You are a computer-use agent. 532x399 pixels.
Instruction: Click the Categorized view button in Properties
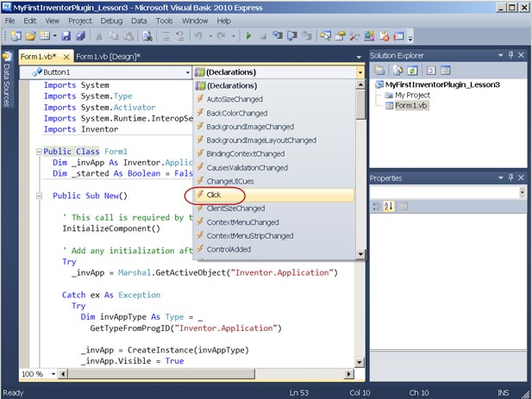(x=376, y=206)
